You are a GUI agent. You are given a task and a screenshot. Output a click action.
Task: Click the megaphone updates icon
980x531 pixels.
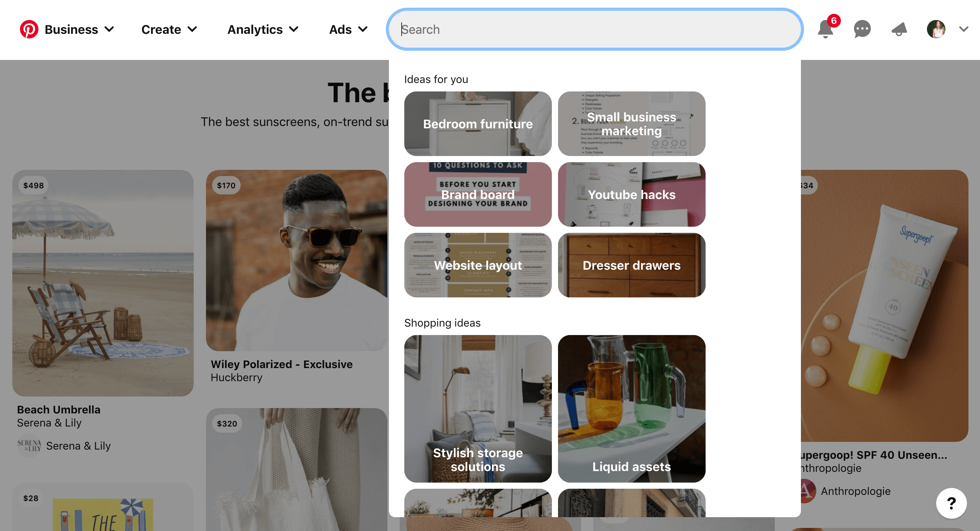pyautogui.click(x=899, y=29)
